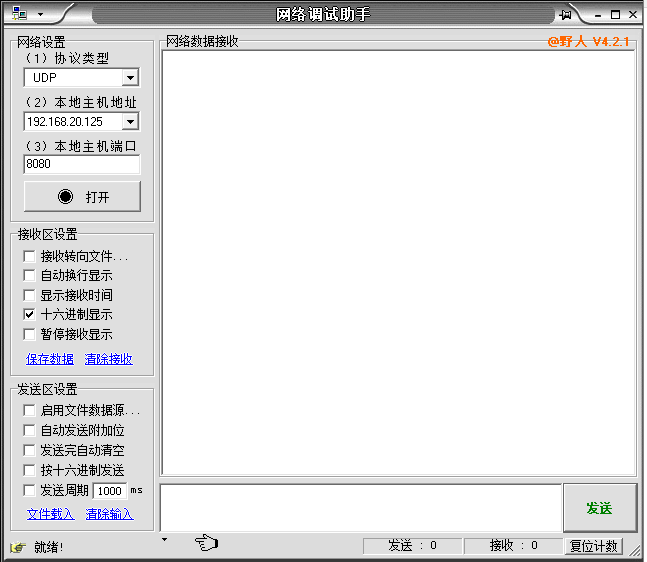Screen dimensions: 647x562
Task: Click the 保存数据 link
Action: coord(50,359)
